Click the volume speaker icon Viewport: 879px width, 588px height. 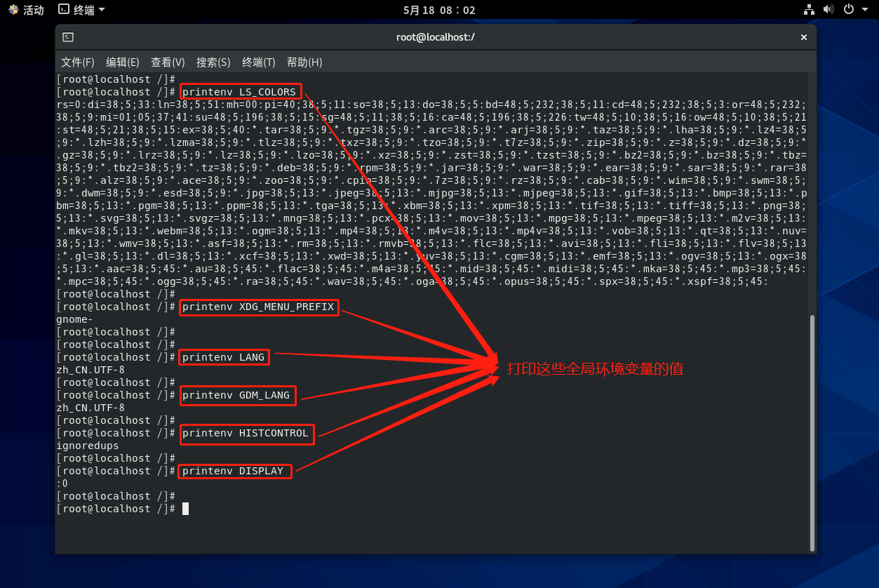828,10
